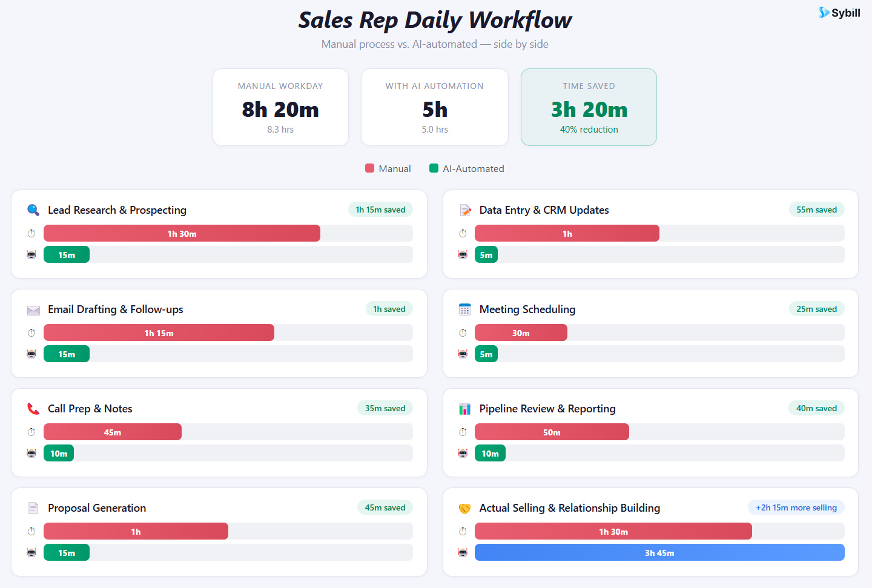This screenshot has width=872, height=588.
Task: Click the red Manual legend swatch
Action: tap(370, 168)
